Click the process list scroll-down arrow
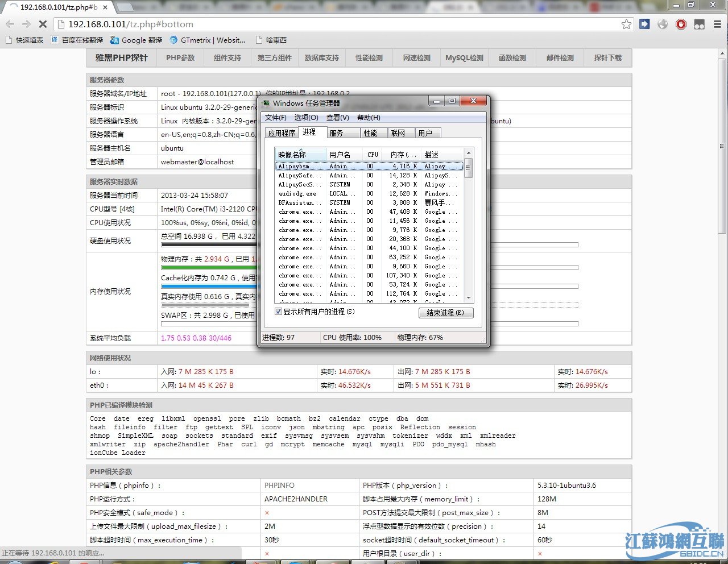This screenshot has width=728, height=564. 469,298
